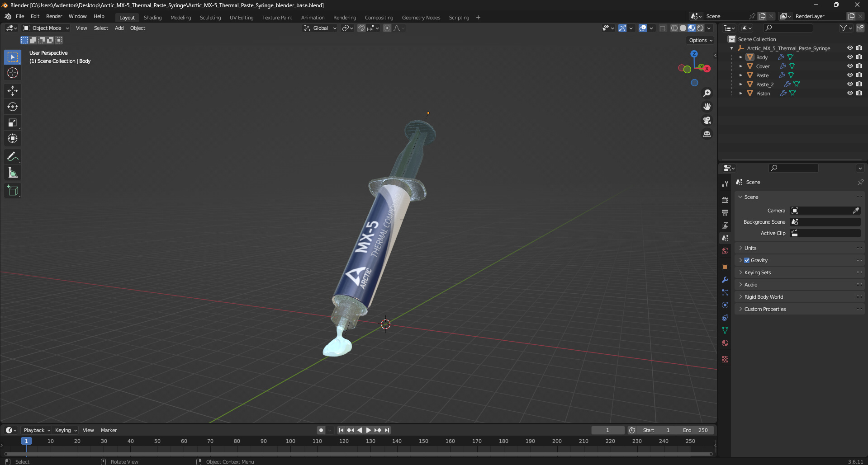This screenshot has height=465, width=868.
Task: Toggle snapping magnet
Action: (x=361, y=28)
